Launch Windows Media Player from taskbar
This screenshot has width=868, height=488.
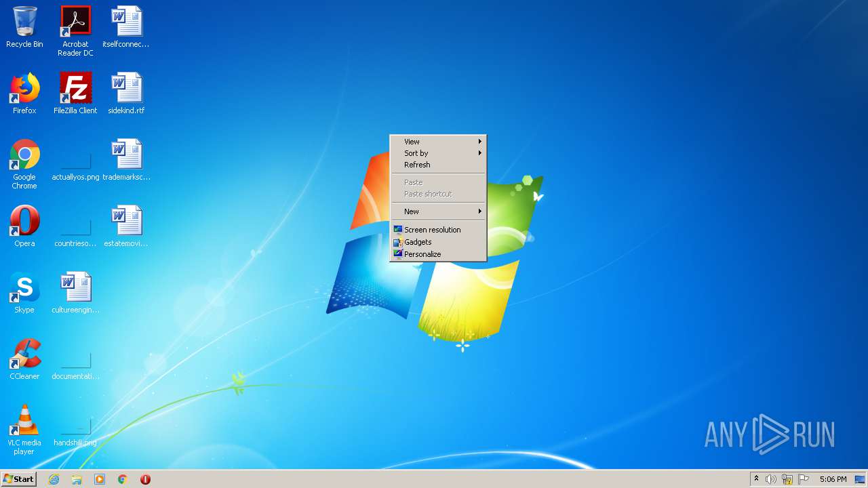(x=100, y=479)
